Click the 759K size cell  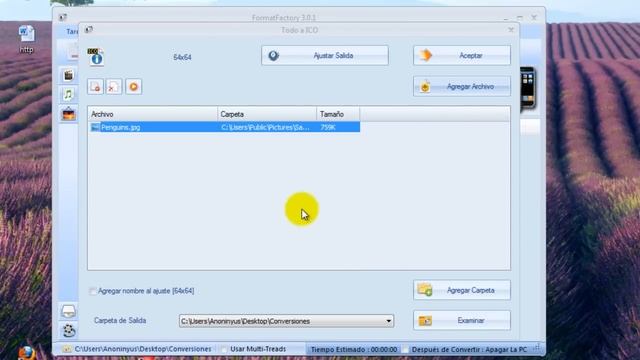pyautogui.click(x=328, y=127)
